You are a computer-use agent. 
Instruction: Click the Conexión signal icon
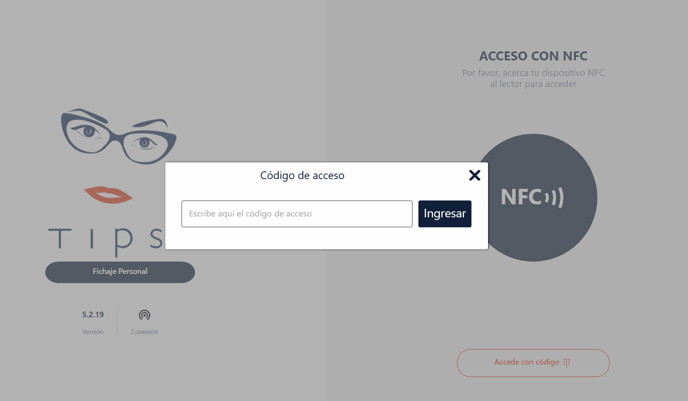[144, 315]
